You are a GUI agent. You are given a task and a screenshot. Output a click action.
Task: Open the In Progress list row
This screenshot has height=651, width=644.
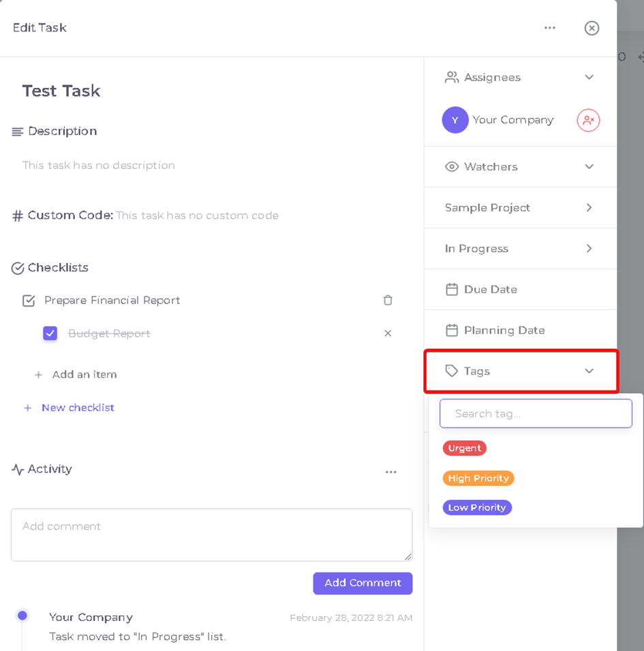tap(521, 249)
